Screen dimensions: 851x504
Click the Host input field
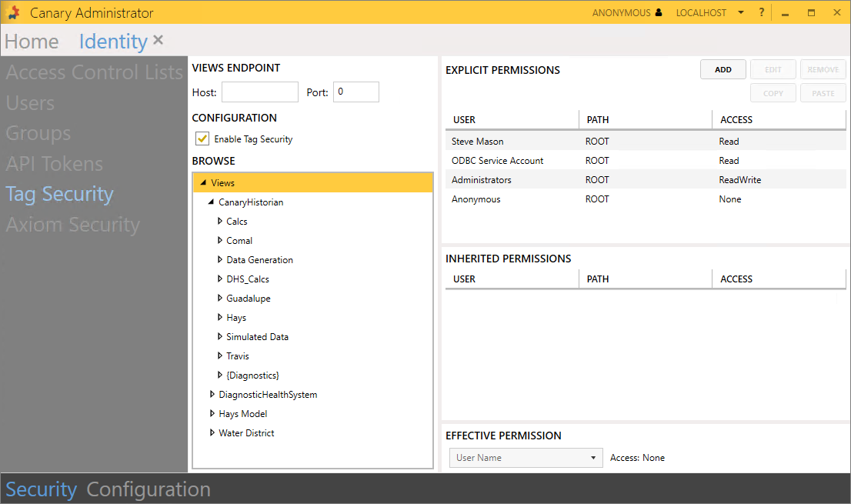tap(259, 92)
